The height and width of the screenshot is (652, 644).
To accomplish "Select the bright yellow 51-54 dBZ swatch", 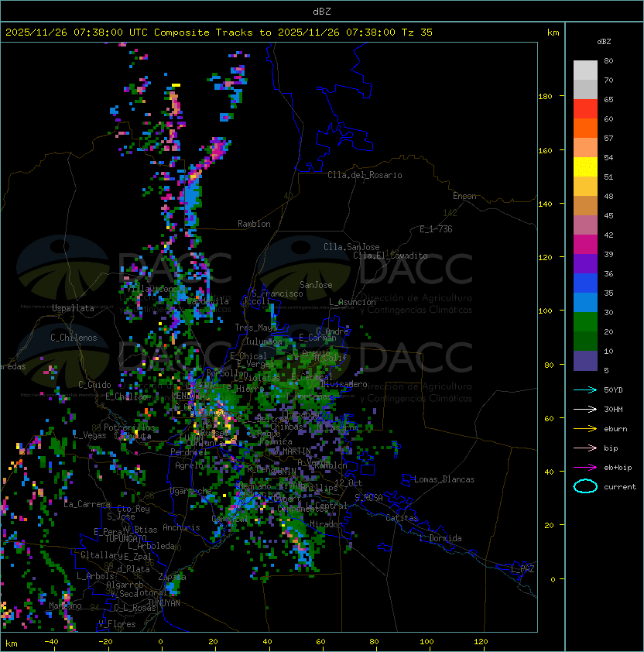I will 585,167.
